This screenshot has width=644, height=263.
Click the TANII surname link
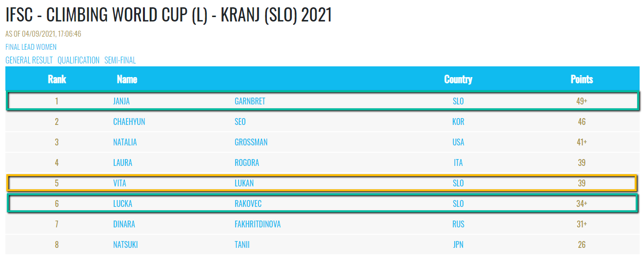[x=242, y=245]
